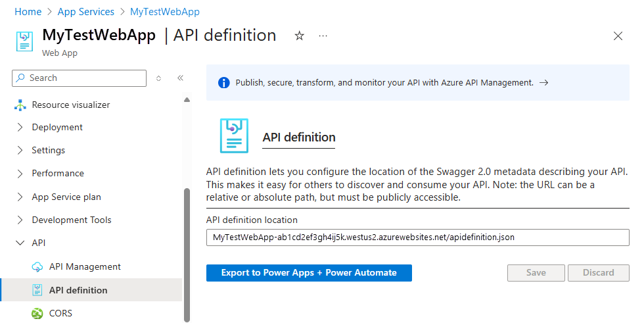Expand the Development Tools chevron
The width and height of the screenshot is (644, 323).
pyautogui.click(x=20, y=220)
